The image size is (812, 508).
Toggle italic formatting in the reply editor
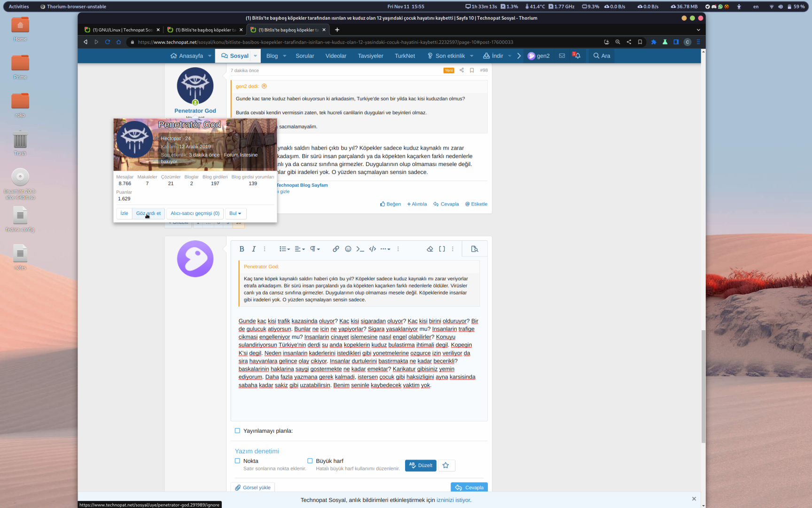click(254, 249)
